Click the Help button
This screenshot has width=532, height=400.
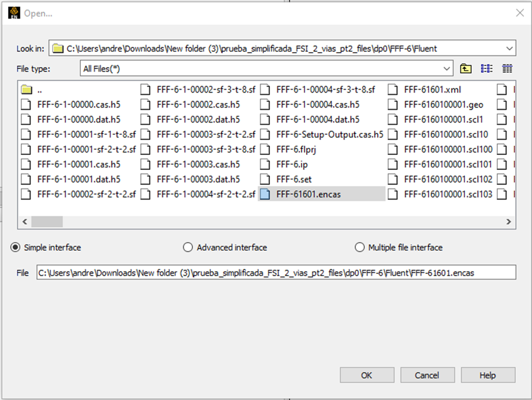point(488,375)
